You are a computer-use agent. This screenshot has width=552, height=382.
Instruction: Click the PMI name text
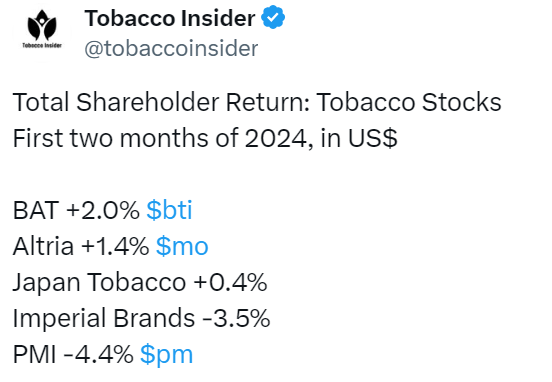point(34,355)
